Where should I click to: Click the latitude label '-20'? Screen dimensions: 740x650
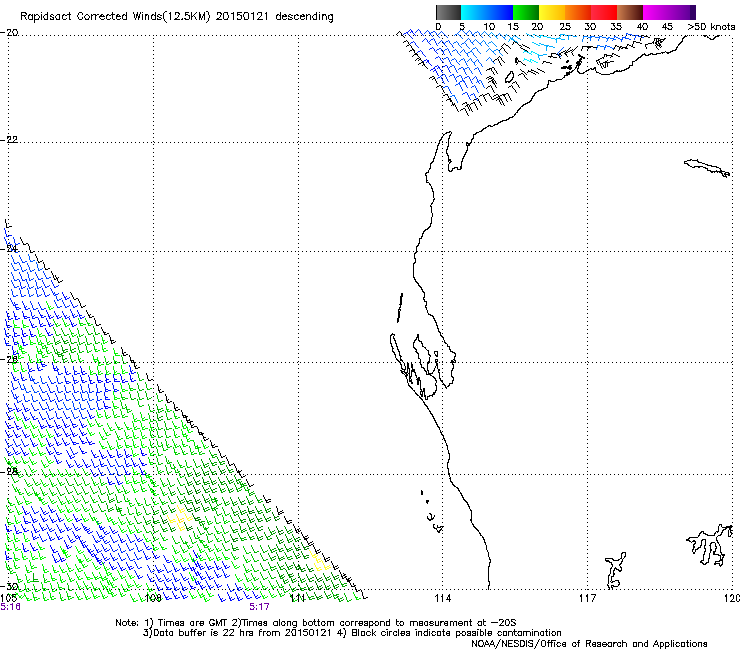pyautogui.click(x=9, y=33)
